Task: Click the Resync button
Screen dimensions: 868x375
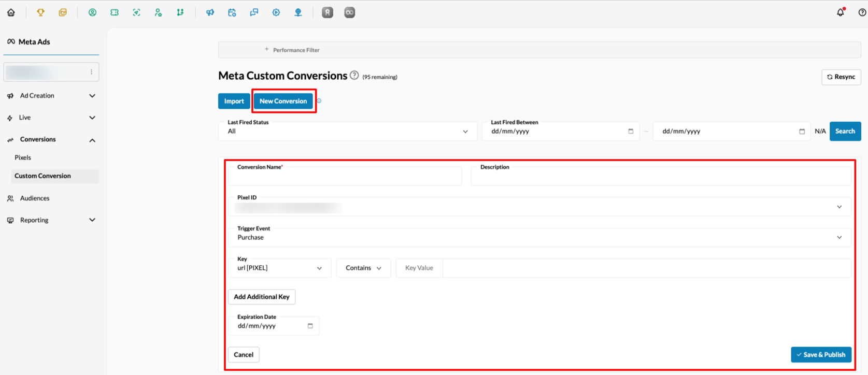Action: tap(841, 77)
